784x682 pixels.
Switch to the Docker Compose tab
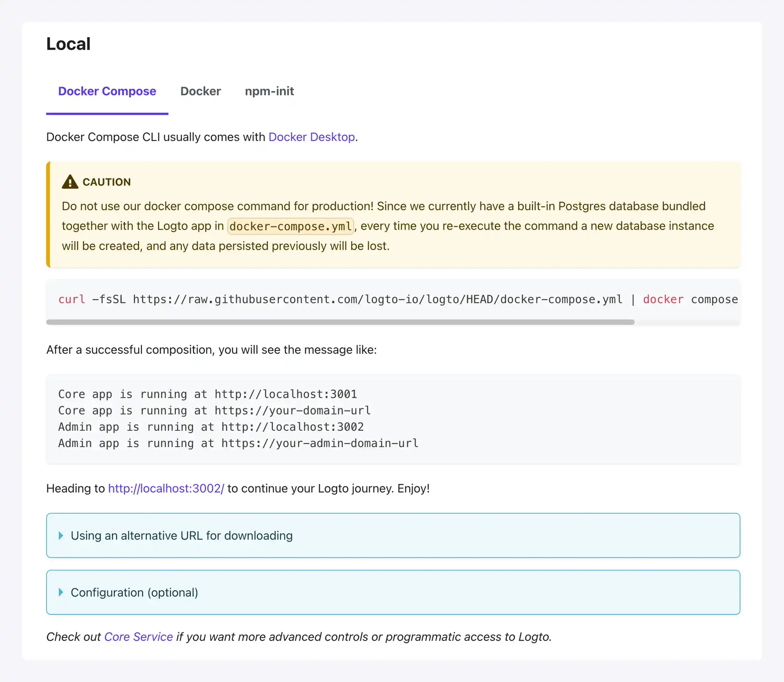(107, 91)
